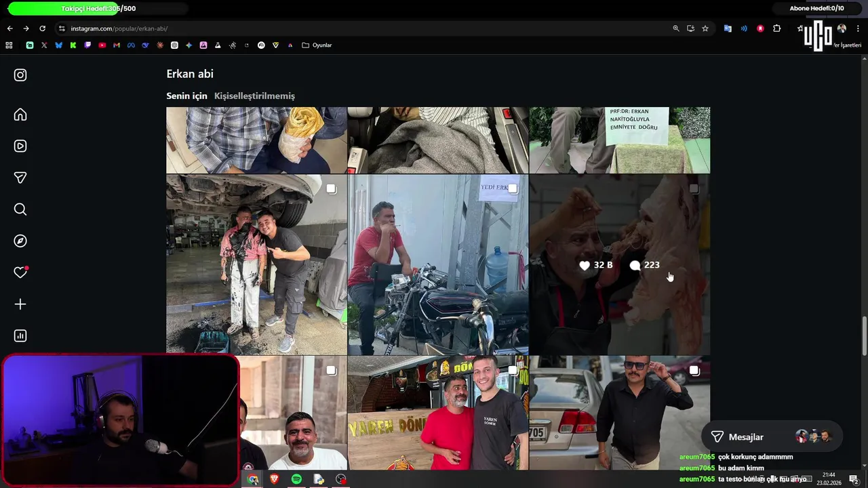Open Spotify from the taskbar
Screen dimensions: 868x488
pos(296,479)
